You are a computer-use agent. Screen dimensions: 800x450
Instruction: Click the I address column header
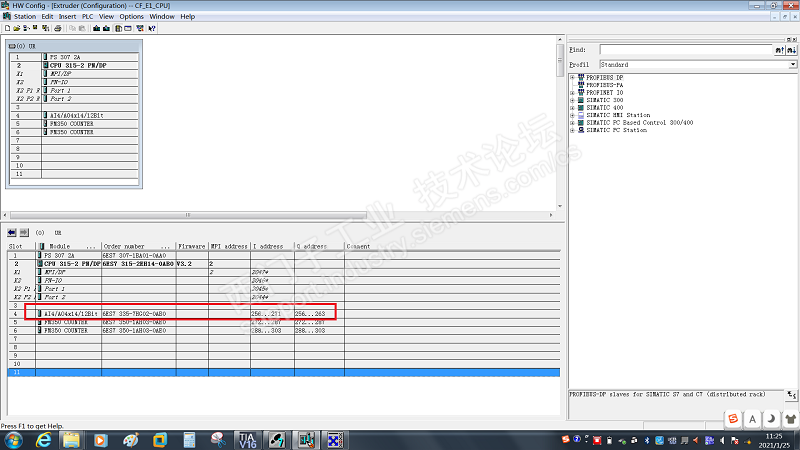[x=272, y=246]
